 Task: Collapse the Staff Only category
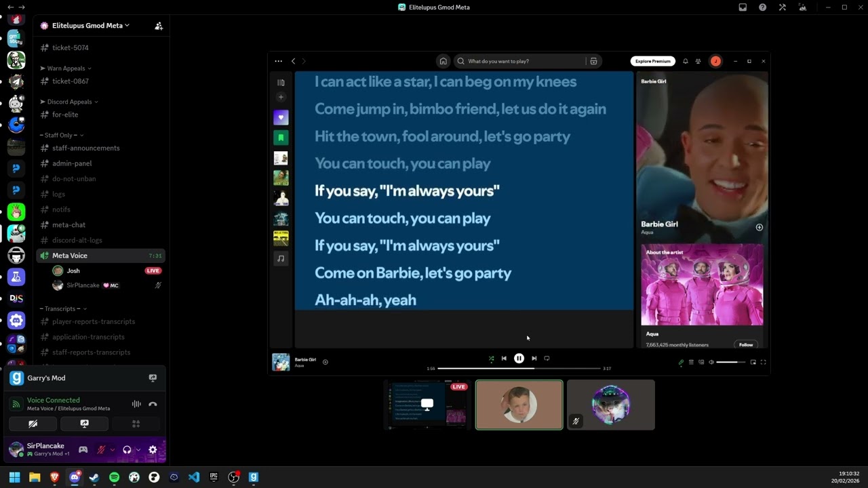61,135
